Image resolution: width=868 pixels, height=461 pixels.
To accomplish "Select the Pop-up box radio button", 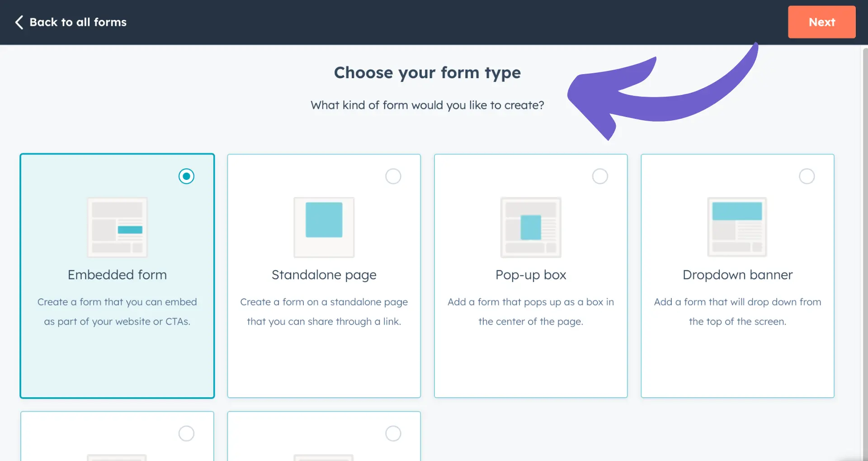I will click(x=600, y=176).
